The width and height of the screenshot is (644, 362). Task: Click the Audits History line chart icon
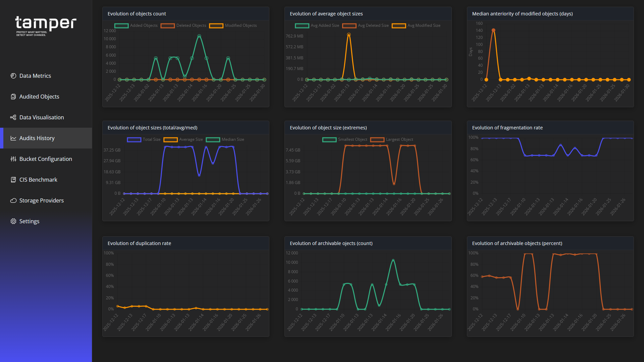coord(13,138)
